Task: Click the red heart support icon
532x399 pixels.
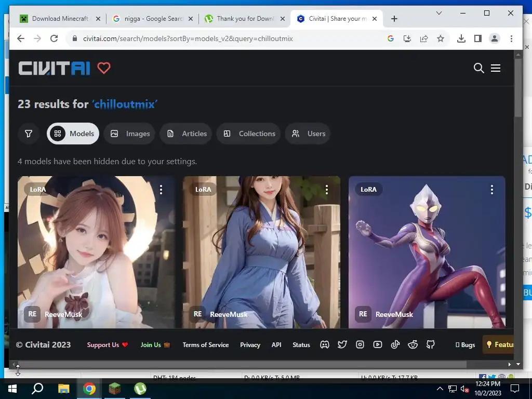Action: (x=104, y=68)
